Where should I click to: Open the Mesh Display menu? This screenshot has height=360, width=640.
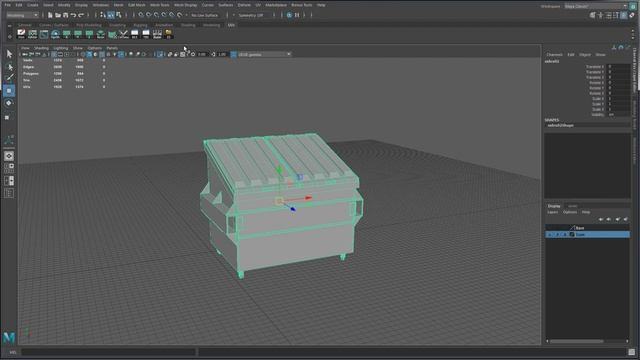tap(185, 5)
